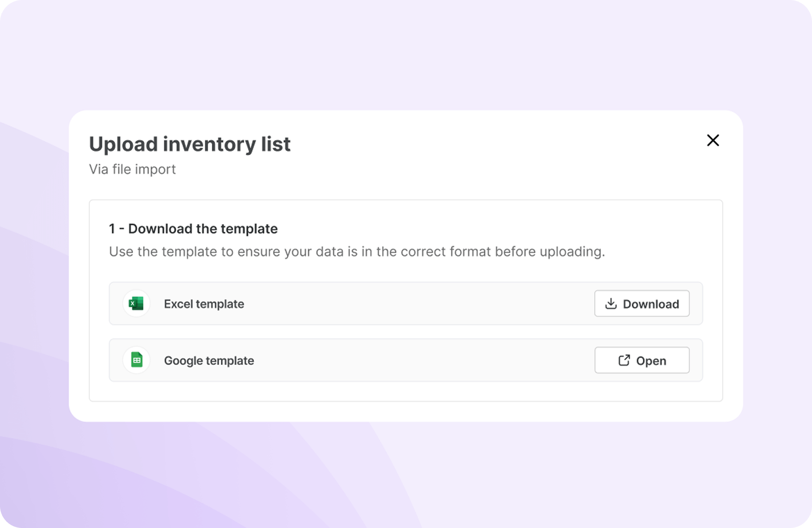
Task: Click the "1 - Download the template" step heading
Action: [x=193, y=229]
